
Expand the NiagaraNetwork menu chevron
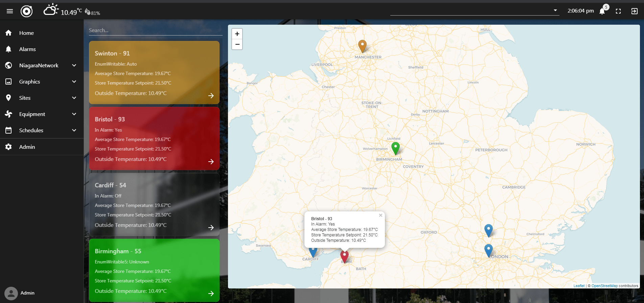pos(74,65)
